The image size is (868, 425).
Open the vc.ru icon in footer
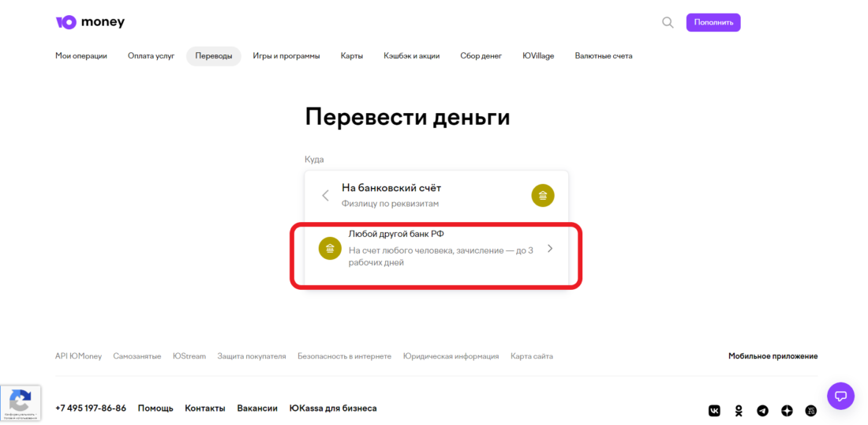(x=810, y=411)
